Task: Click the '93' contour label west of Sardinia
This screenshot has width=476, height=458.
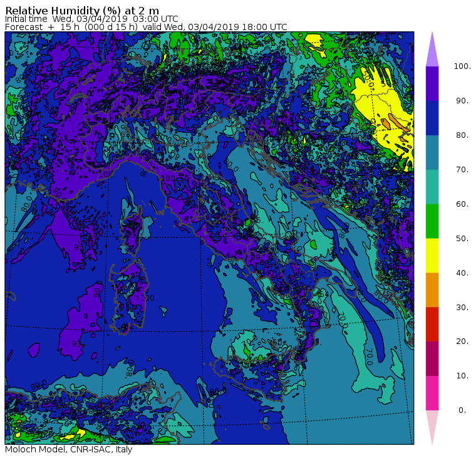Action: click(77, 344)
